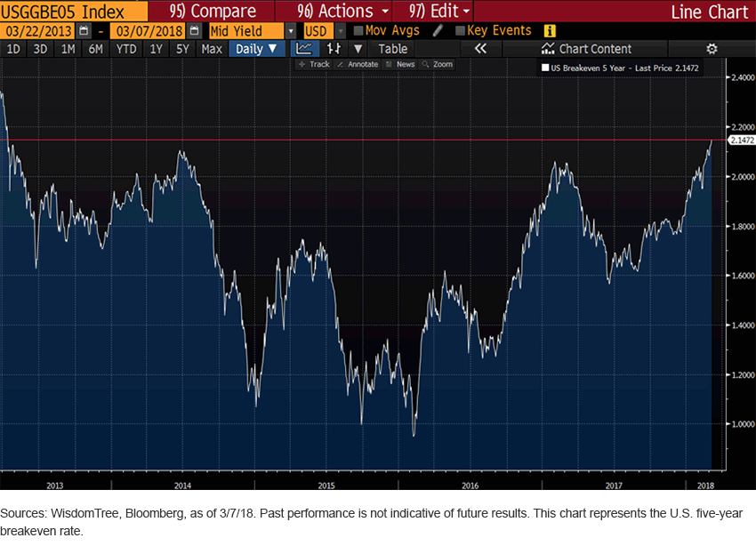Click the Line Chart title label
The width and height of the screenshot is (756, 546).
[x=709, y=12]
